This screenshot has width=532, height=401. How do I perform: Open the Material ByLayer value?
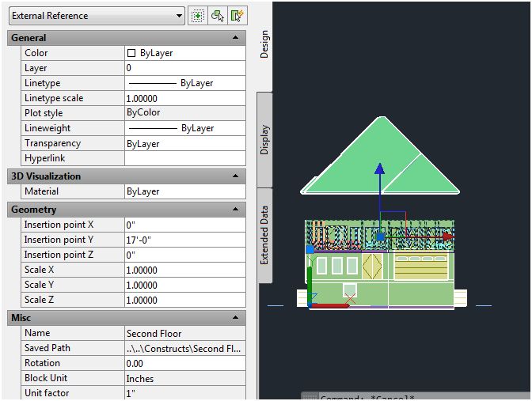click(x=185, y=191)
